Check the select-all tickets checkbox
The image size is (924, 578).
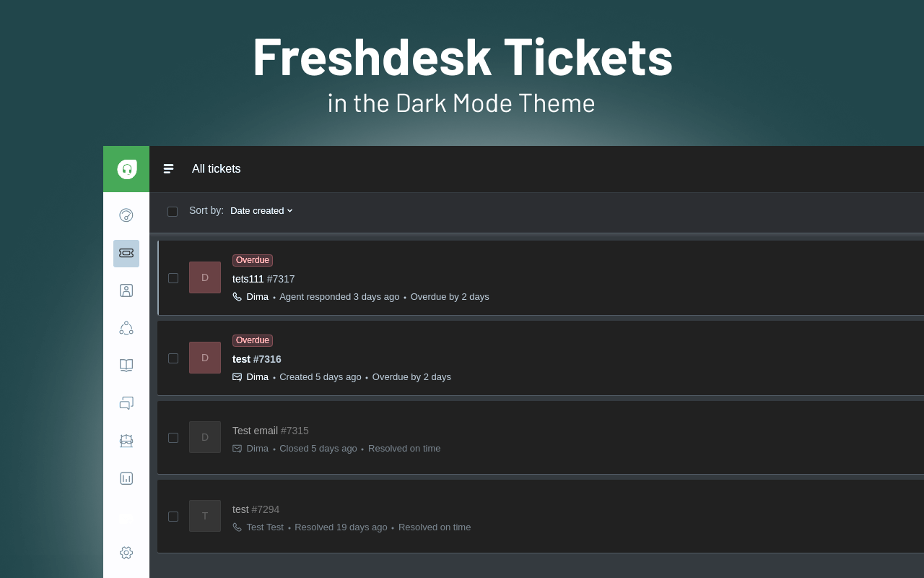point(173,211)
